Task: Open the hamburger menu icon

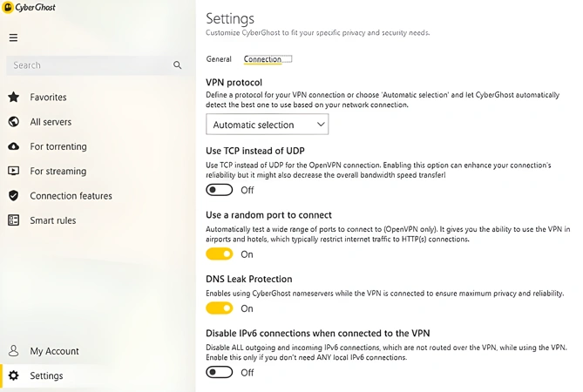Action: (13, 37)
